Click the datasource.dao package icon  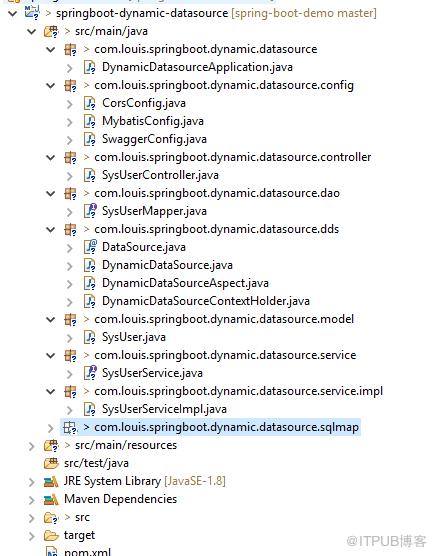tap(70, 194)
